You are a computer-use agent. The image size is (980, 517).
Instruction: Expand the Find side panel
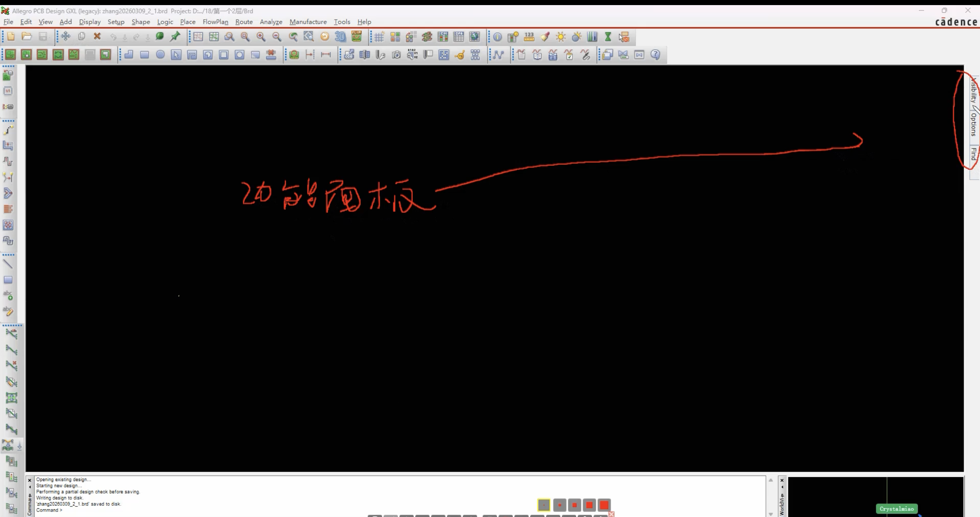pos(973,155)
